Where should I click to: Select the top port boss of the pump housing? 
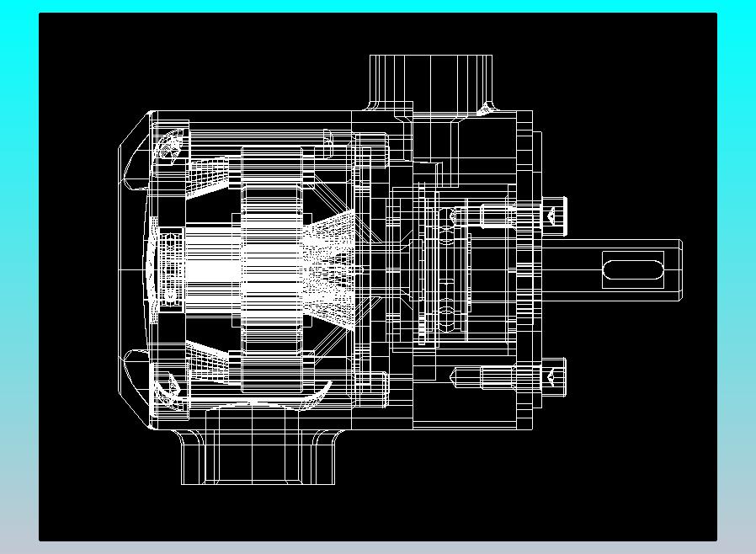pos(431,83)
